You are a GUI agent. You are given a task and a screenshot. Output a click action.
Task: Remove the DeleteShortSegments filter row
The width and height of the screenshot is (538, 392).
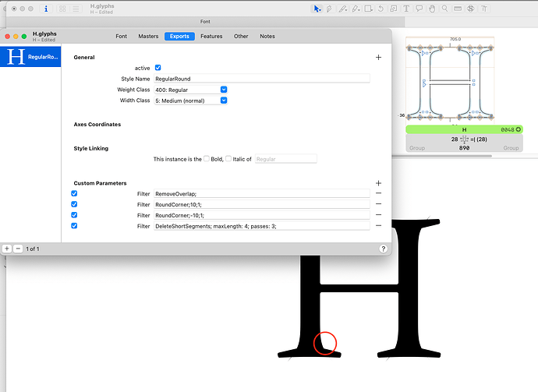pyautogui.click(x=378, y=226)
